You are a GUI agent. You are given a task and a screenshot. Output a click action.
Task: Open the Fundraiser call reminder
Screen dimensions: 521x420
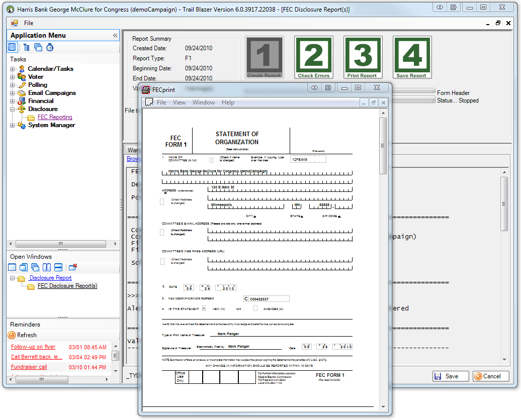tap(29, 367)
